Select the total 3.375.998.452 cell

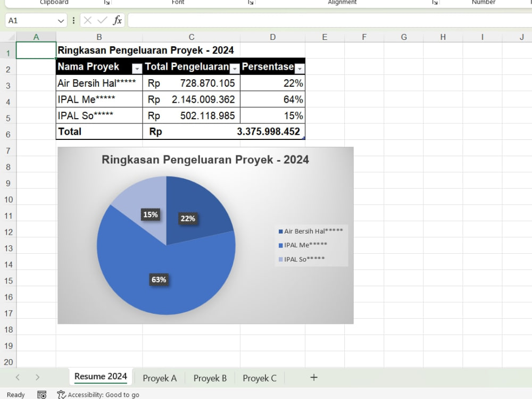tap(224, 131)
